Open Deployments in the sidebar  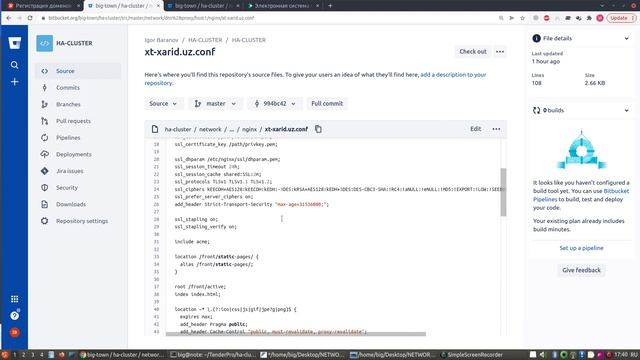click(x=78, y=154)
